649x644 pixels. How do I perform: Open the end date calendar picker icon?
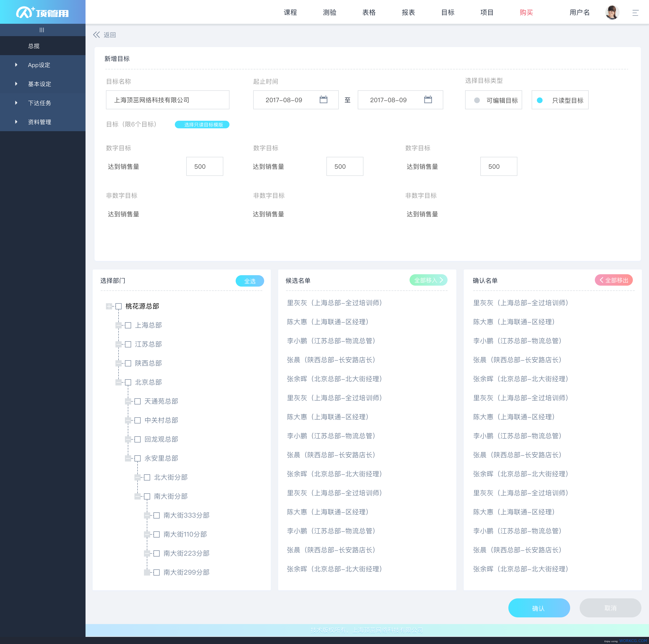[x=428, y=100]
